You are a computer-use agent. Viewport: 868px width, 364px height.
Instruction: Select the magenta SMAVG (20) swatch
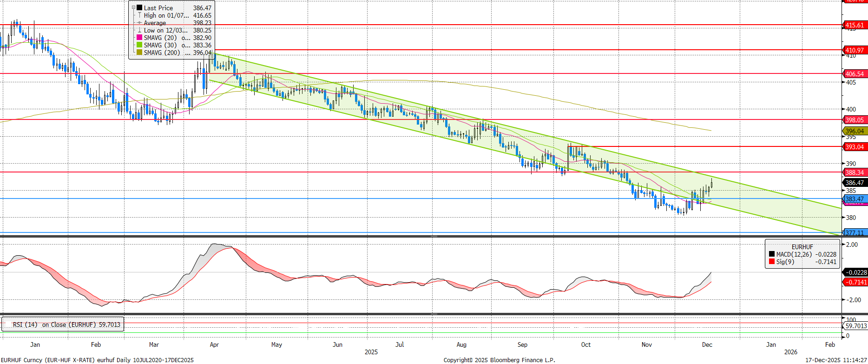139,38
